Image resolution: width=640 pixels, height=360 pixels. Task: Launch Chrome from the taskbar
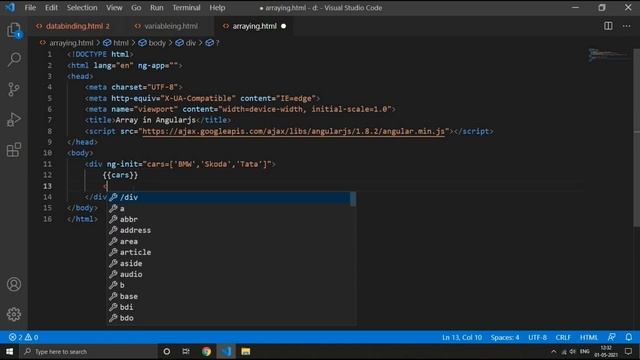(x=206, y=351)
